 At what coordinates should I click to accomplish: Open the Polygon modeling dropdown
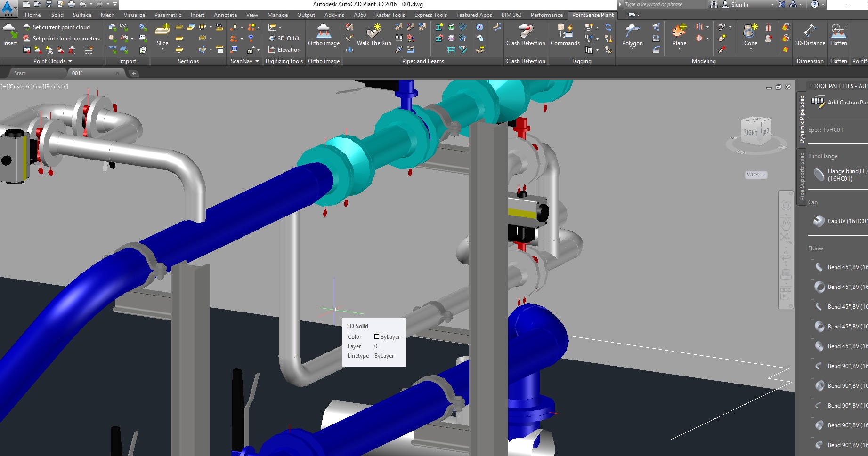(632, 49)
